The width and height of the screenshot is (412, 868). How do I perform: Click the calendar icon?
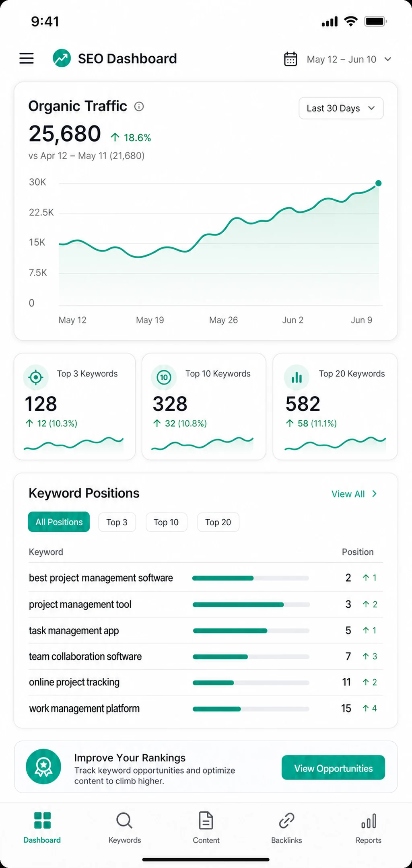(290, 59)
